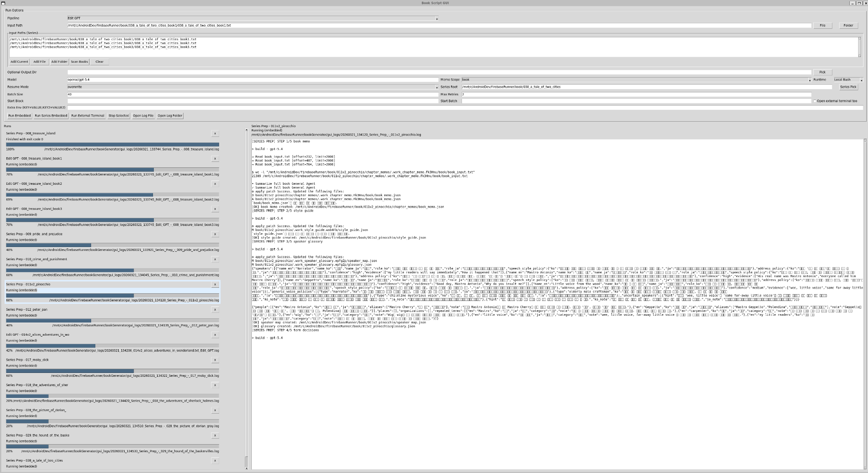Screen dimensions: 868x473
Task: Close the Series Prep 029 Hound run
Action: (x=215, y=435)
